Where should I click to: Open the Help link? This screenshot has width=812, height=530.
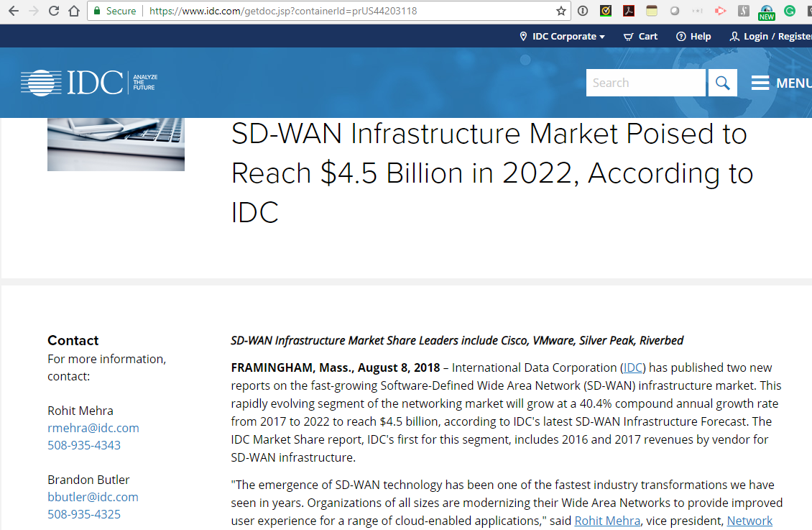(700, 36)
